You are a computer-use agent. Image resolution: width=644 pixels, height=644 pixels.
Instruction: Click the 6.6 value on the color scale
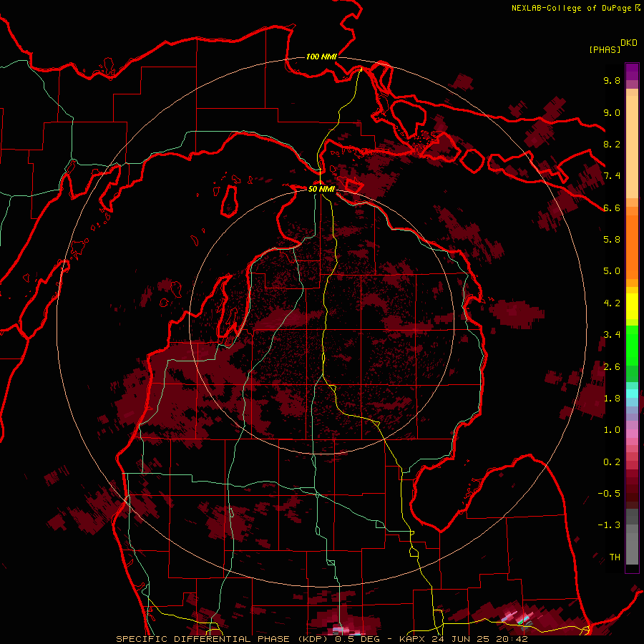tap(612, 208)
